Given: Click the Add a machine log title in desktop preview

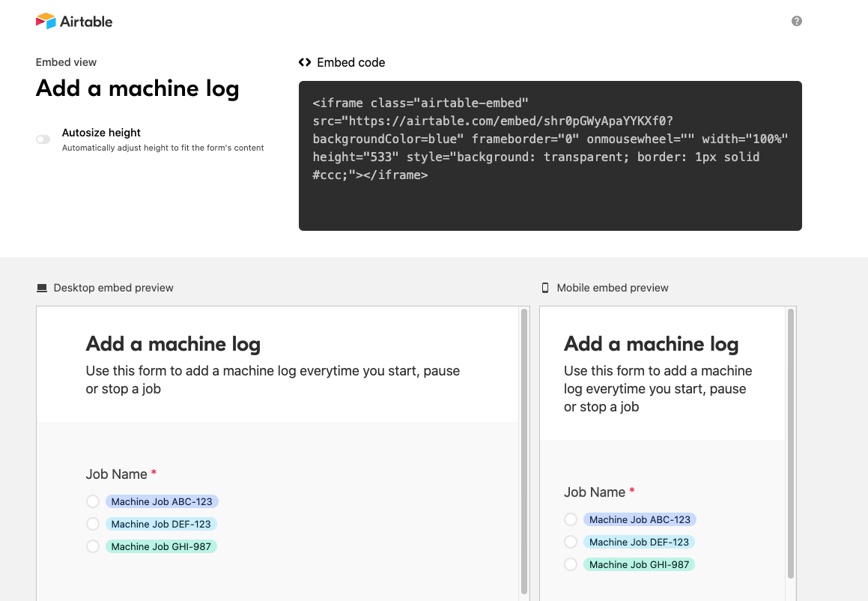Looking at the screenshot, I should point(173,344).
